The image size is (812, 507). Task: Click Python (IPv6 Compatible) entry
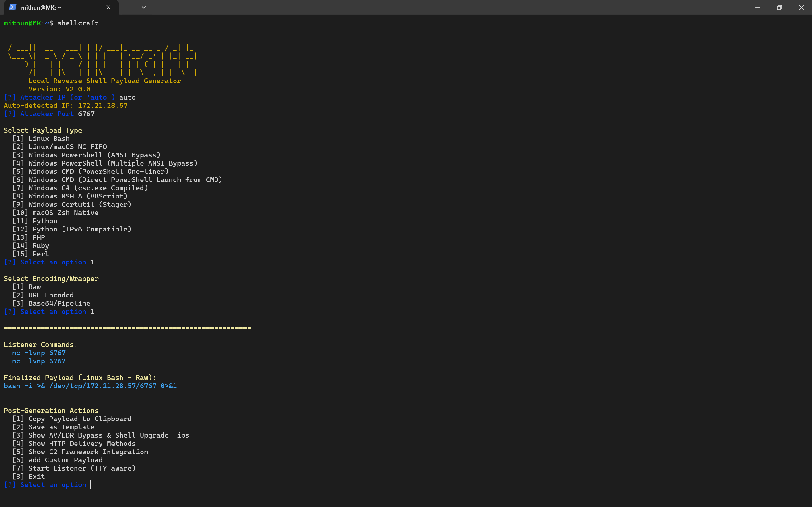tap(72, 229)
